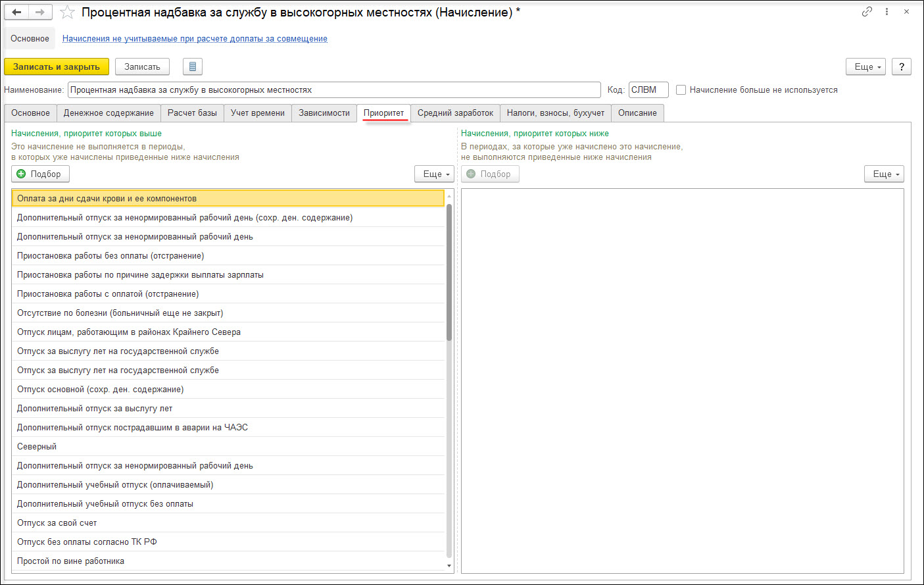Click the scrollbar down arrow in the list

coord(449,566)
